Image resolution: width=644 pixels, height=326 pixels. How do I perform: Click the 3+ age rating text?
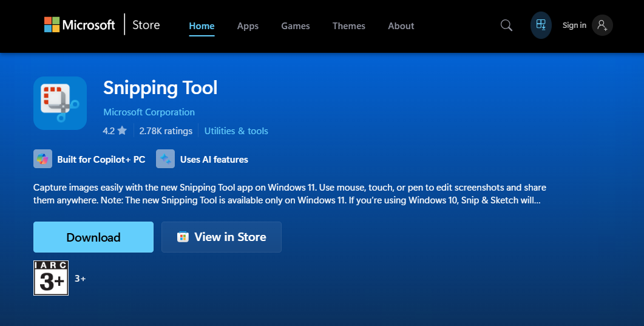click(x=80, y=279)
